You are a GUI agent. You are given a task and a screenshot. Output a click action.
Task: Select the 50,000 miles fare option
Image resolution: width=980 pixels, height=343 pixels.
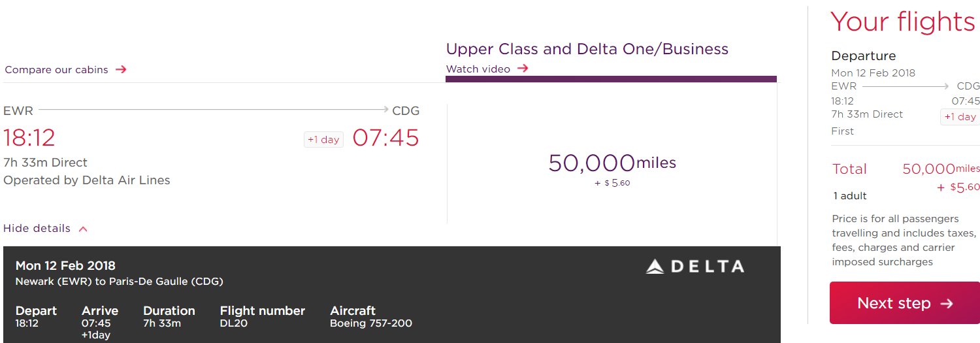tap(612, 169)
